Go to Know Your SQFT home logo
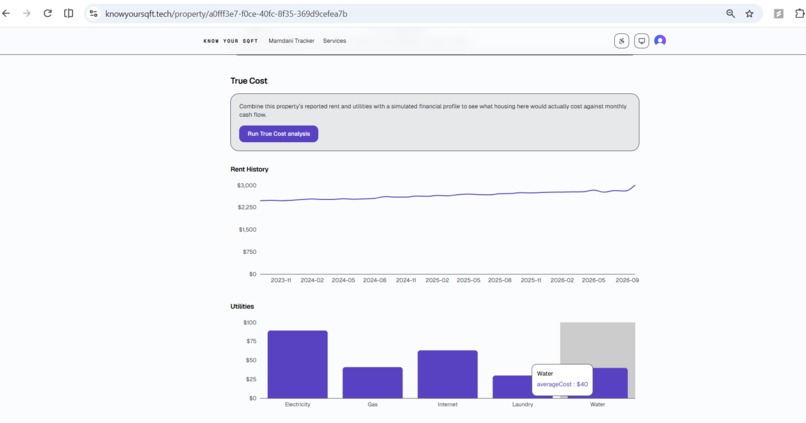The height and width of the screenshot is (423, 806). point(230,41)
